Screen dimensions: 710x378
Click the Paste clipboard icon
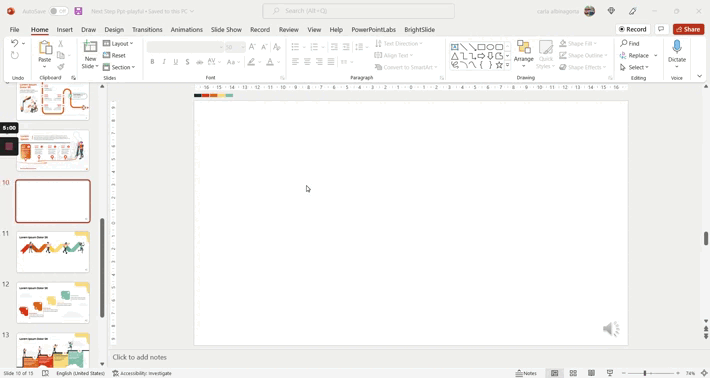[x=45, y=48]
